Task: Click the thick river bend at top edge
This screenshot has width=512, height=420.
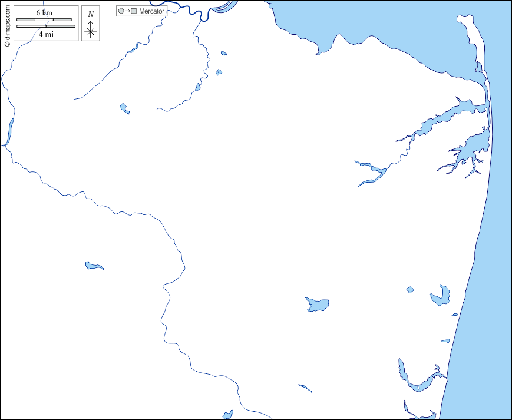Action: [204, 15]
